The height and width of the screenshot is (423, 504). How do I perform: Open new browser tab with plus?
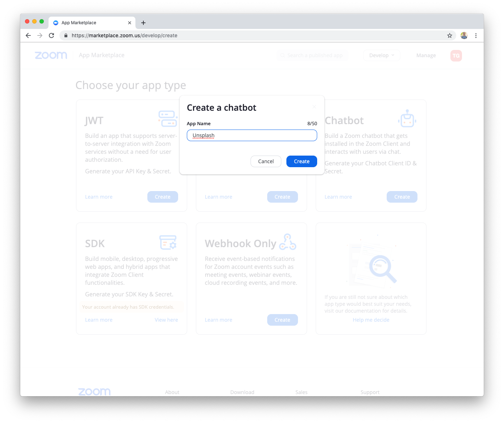coord(143,23)
